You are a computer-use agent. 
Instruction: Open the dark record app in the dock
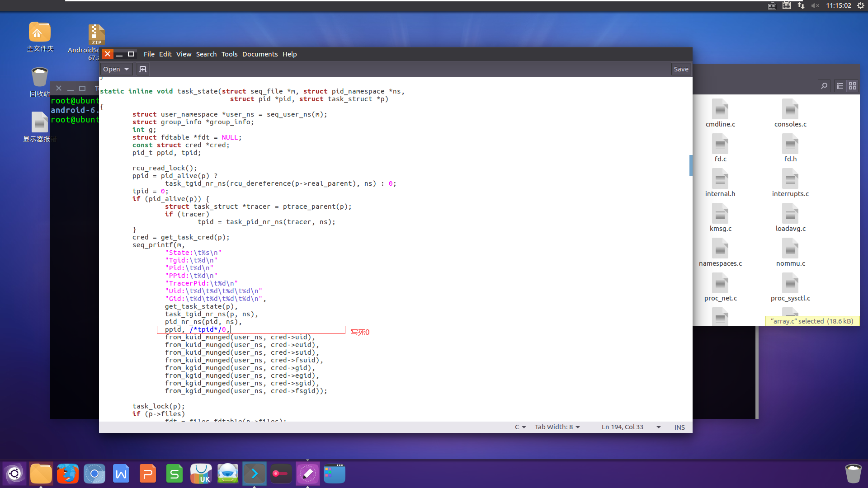tap(281, 474)
